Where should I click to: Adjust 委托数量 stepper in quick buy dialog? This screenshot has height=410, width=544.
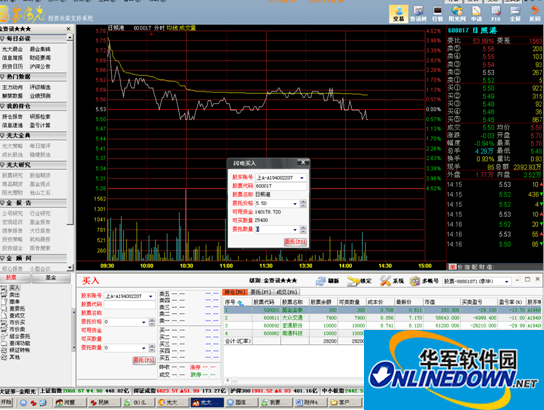303,229
